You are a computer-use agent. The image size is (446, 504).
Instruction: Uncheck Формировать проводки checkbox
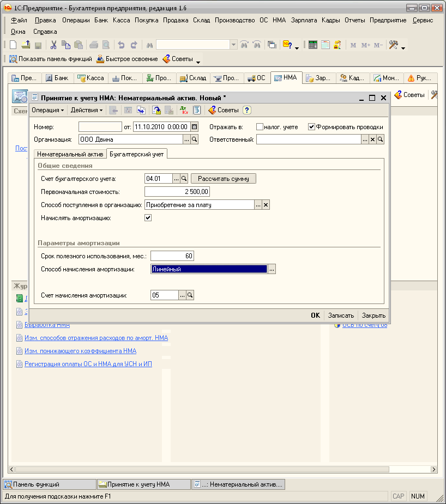311,127
